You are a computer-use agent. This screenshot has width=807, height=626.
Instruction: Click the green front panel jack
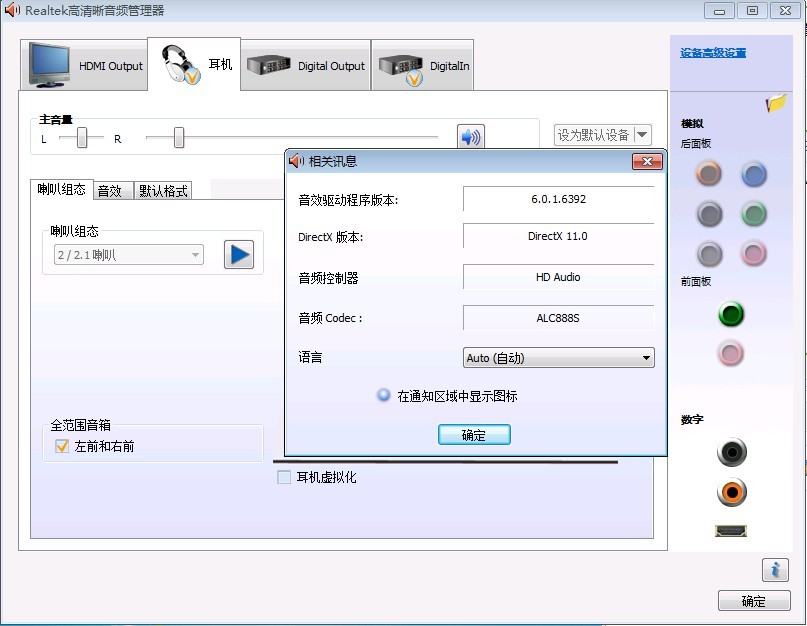[732, 315]
